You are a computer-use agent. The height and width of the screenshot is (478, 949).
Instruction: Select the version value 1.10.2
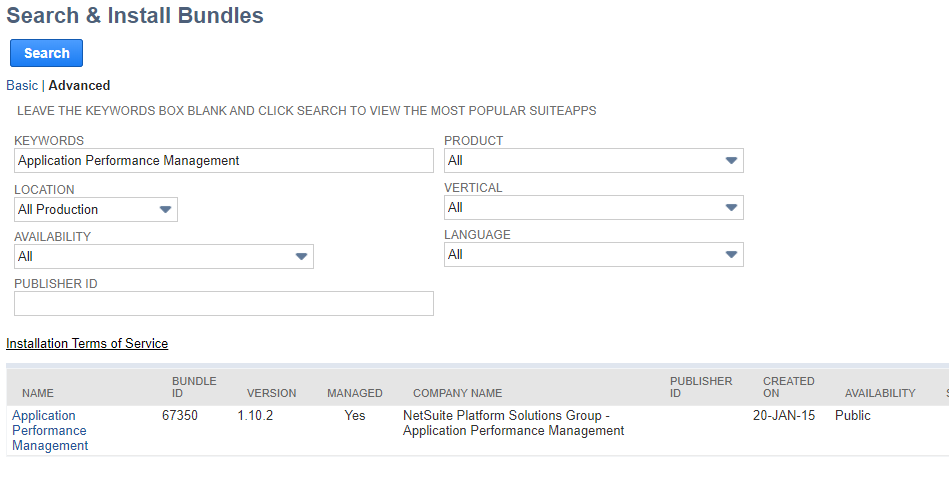(255, 416)
